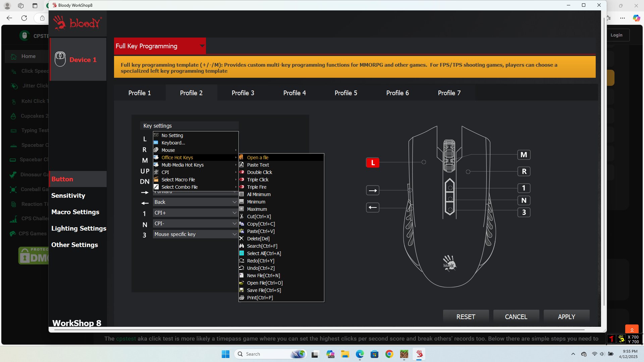This screenshot has width=644, height=362.
Task: Open Lighting Settings section
Action: pos(79,228)
